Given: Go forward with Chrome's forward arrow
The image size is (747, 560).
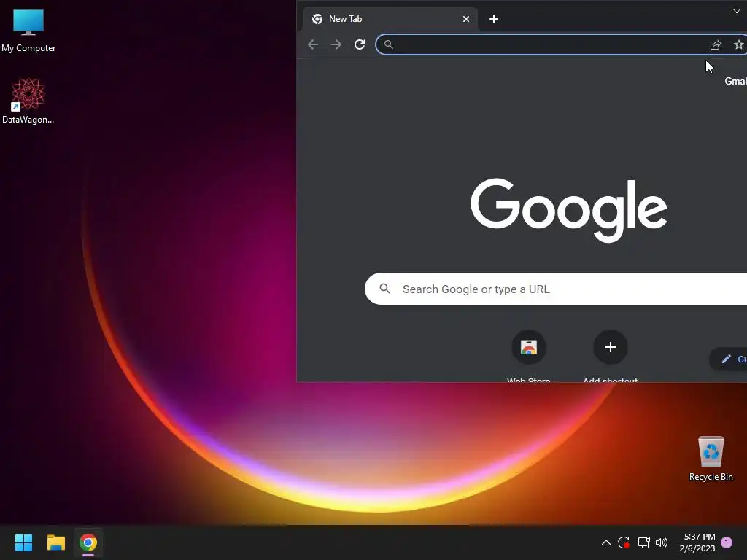Looking at the screenshot, I should click(x=336, y=44).
